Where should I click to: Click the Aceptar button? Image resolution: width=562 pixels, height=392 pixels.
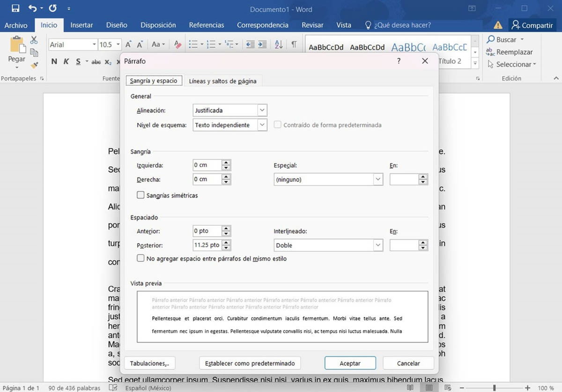(x=350, y=362)
